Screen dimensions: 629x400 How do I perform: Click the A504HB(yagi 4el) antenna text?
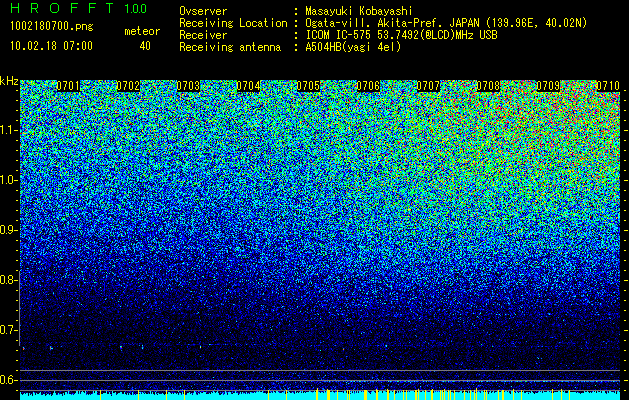click(x=353, y=47)
